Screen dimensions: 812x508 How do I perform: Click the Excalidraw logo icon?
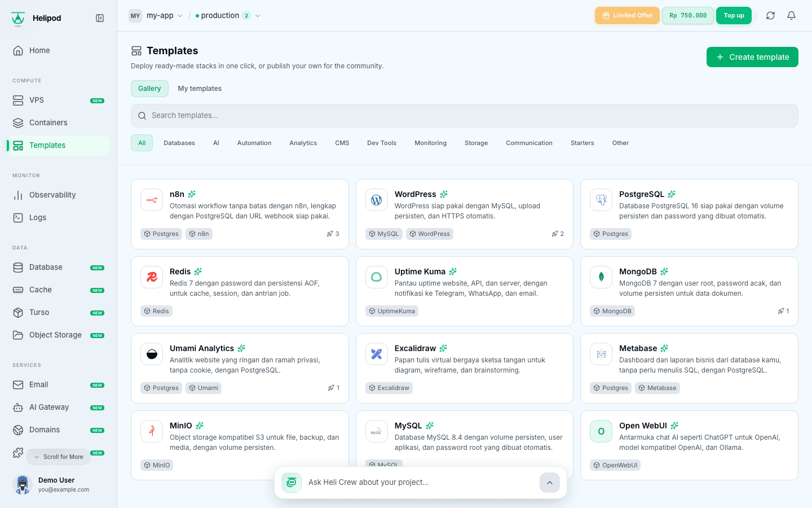(x=377, y=354)
